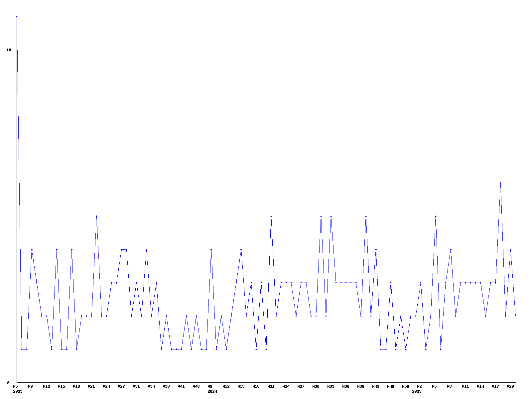Click the W20 axis label

point(510,386)
